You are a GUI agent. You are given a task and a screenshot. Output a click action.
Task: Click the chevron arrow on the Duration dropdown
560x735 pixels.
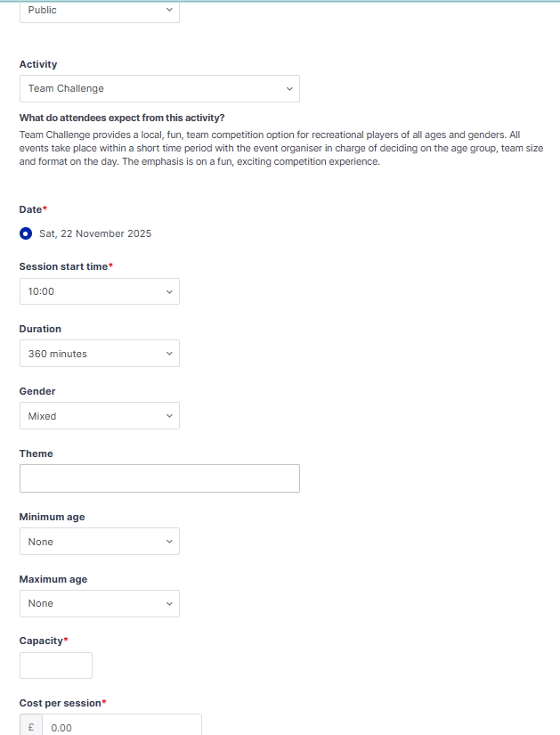170,354
